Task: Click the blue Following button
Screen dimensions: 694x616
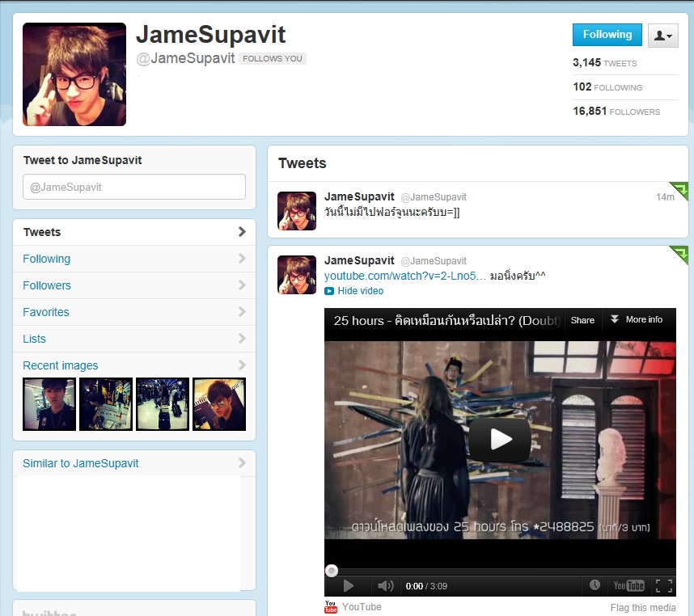Action: (x=607, y=35)
